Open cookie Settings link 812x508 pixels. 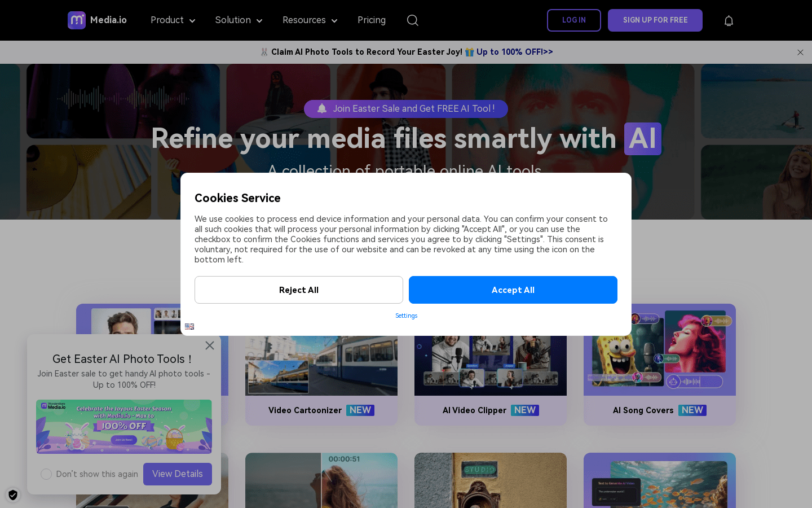point(406,316)
